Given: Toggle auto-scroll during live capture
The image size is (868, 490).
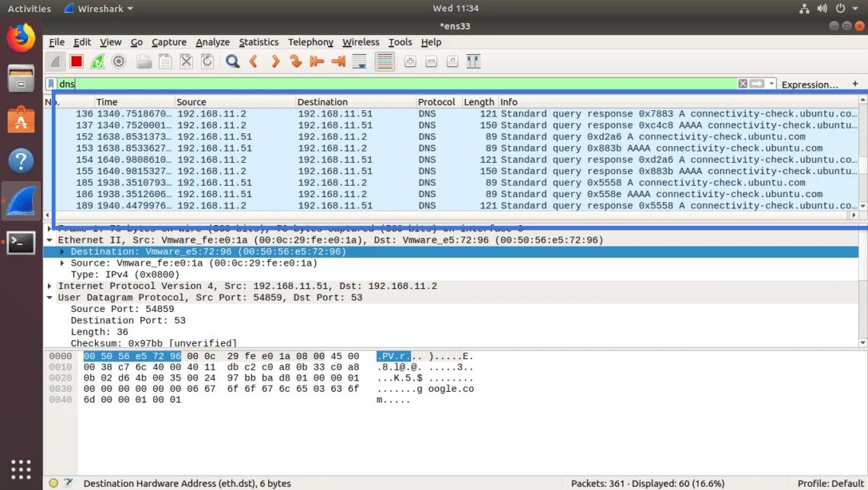Looking at the screenshot, I should coord(359,62).
